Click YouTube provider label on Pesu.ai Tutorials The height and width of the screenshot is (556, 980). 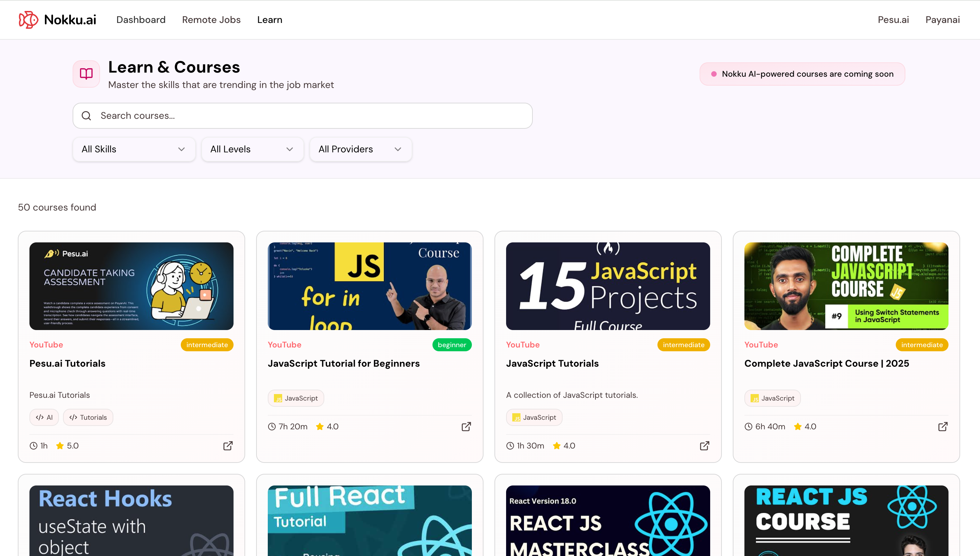(46, 345)
